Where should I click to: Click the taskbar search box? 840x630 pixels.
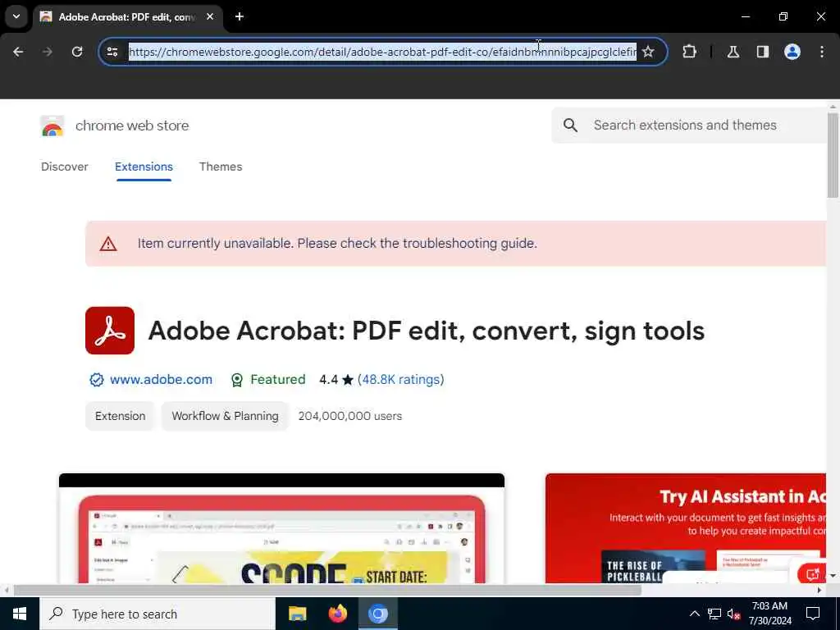click(157, 614)
